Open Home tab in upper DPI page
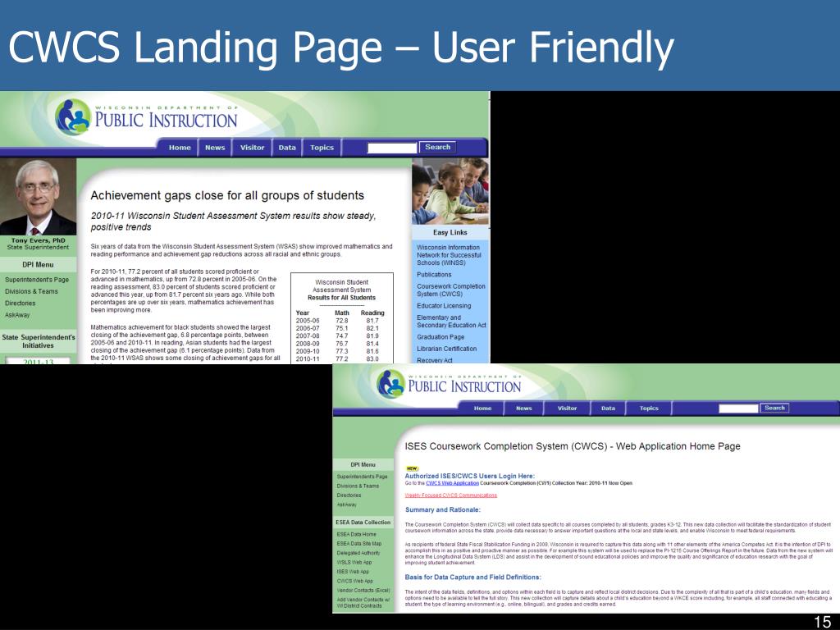840x630 pixels. click(180, 148)
